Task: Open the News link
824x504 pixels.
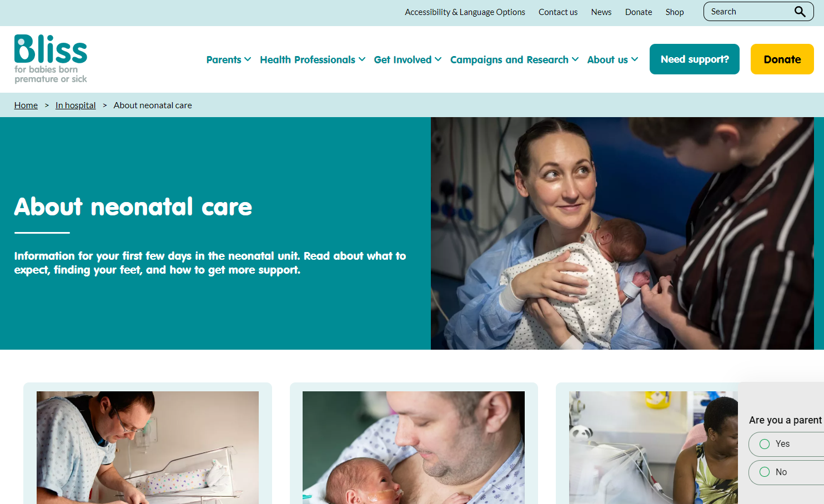Action: pos(601,12)
